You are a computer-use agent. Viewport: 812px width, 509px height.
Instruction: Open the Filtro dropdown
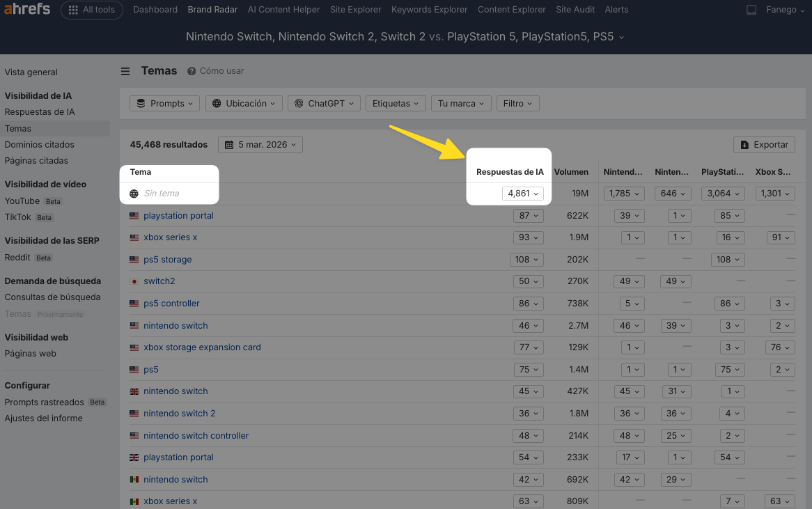coord(517,103)
